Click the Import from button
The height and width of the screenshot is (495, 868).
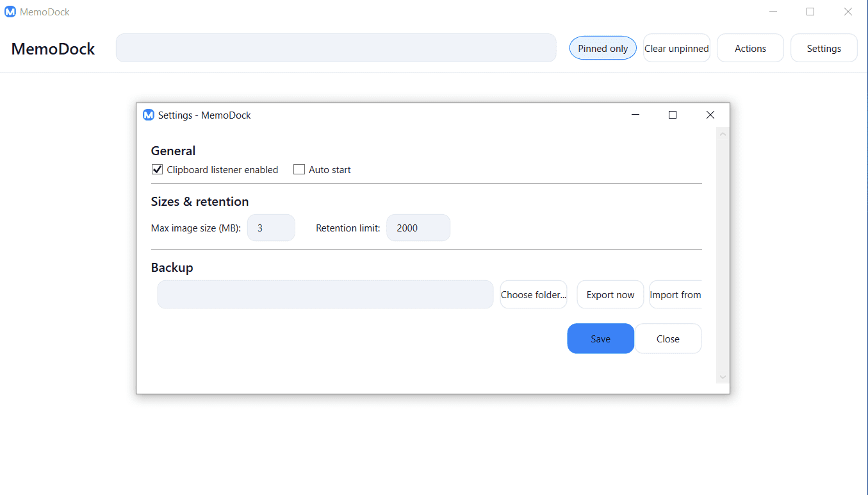676,294
